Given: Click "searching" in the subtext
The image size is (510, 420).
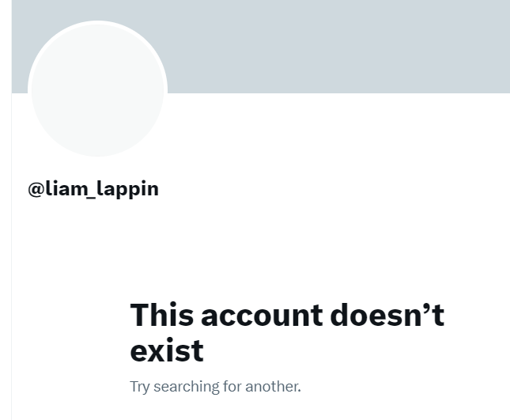Looking at the screenshot, I should pyautogui.click(x=187, y=387).
